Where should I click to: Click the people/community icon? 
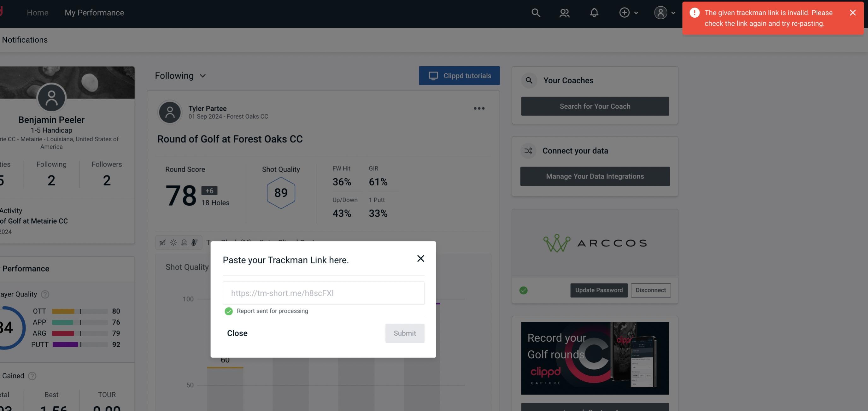pyautogui.click(x=564, y=12)
